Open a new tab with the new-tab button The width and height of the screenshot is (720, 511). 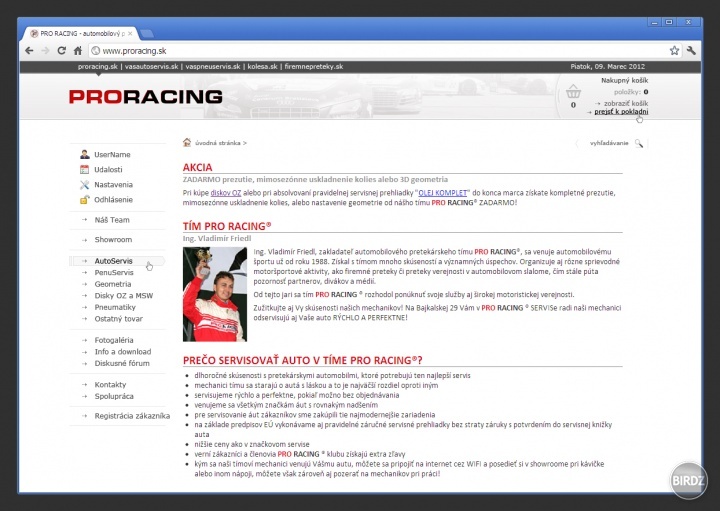(x=146, y=34)
